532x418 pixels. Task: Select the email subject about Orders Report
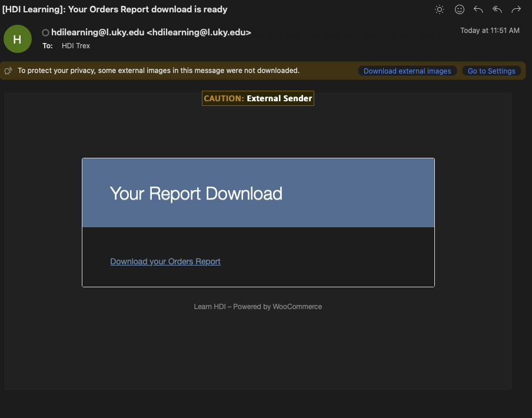(113, 9)
